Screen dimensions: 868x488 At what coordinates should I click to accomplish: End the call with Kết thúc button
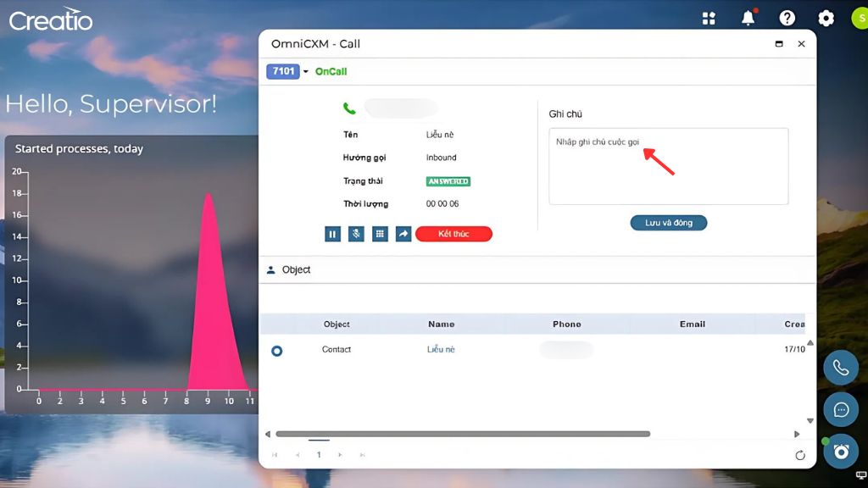click(x=453, y=234)
